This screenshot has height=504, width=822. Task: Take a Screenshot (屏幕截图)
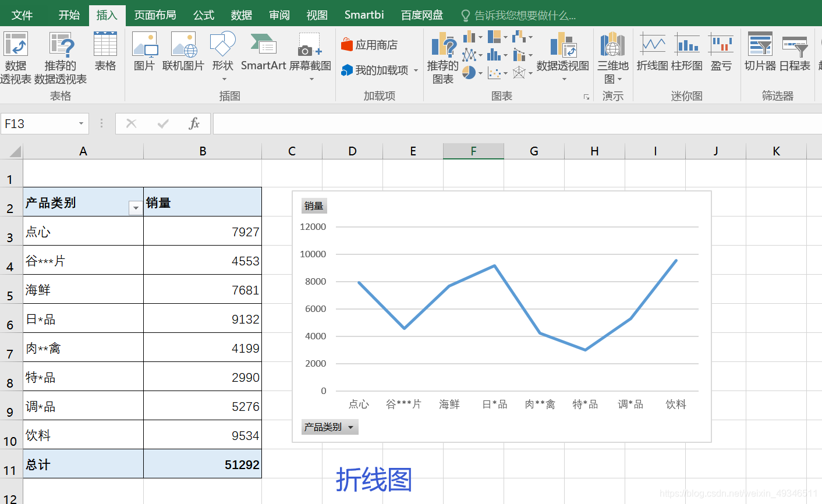pos(310,55)
